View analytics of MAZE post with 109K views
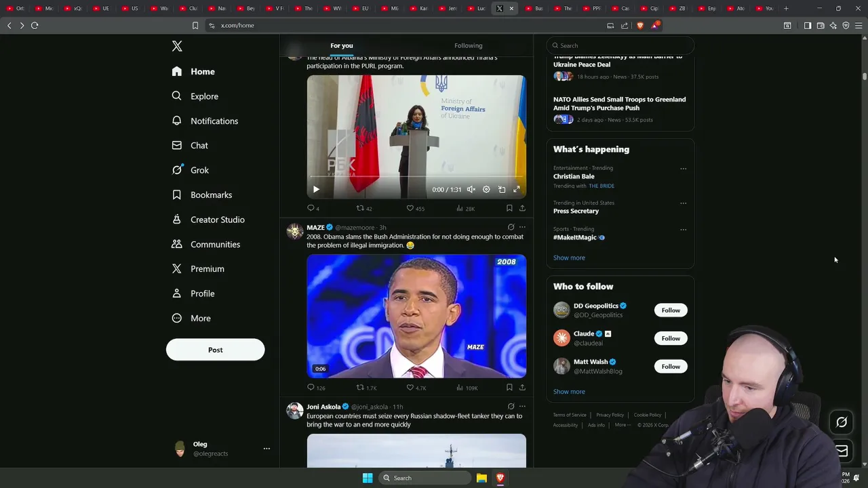 click(x=467, y=388)
